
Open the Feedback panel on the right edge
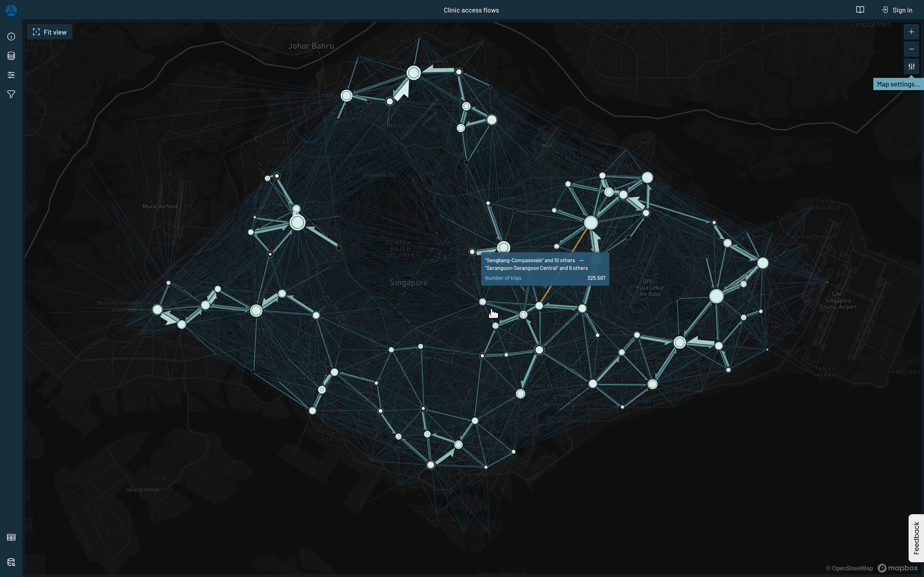[916, 538]
